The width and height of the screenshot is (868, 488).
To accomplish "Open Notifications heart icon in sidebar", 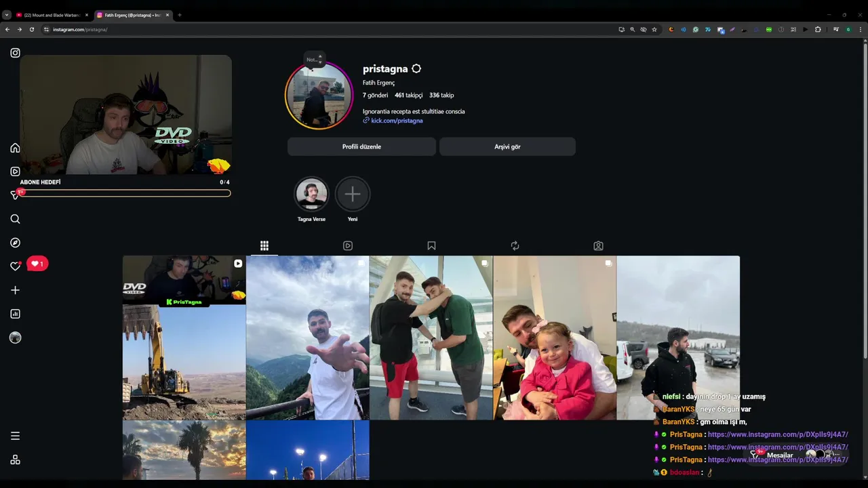I will [x=15, y=266].
